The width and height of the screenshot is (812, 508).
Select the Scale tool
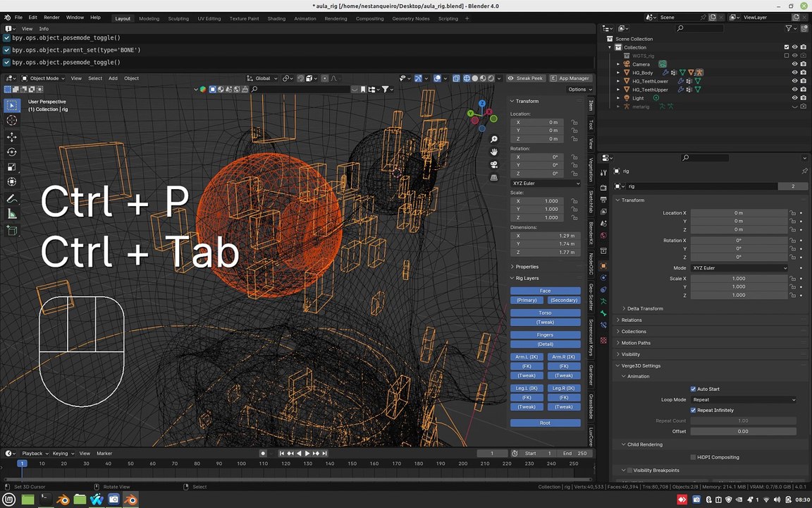pyautogui.click(x=12, y=167)
